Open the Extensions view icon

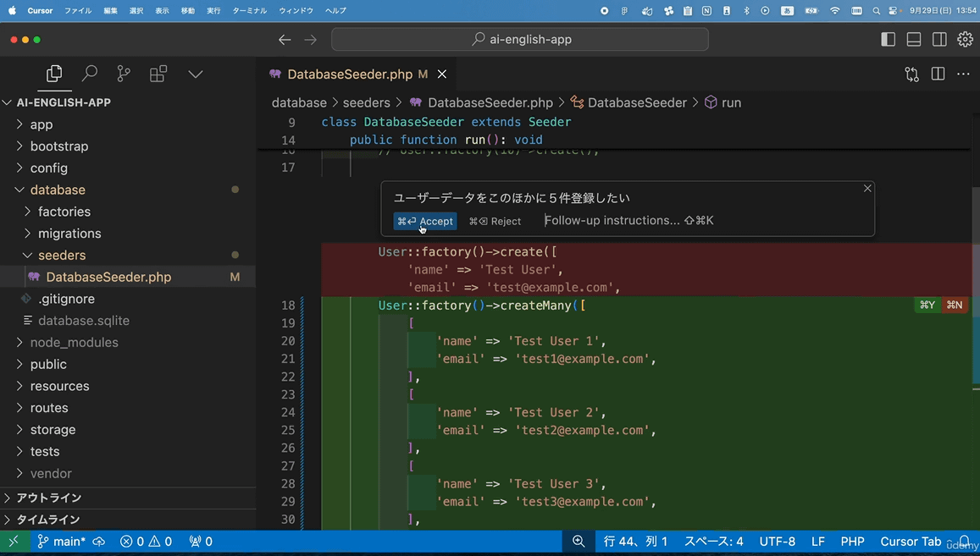[158, 74]
